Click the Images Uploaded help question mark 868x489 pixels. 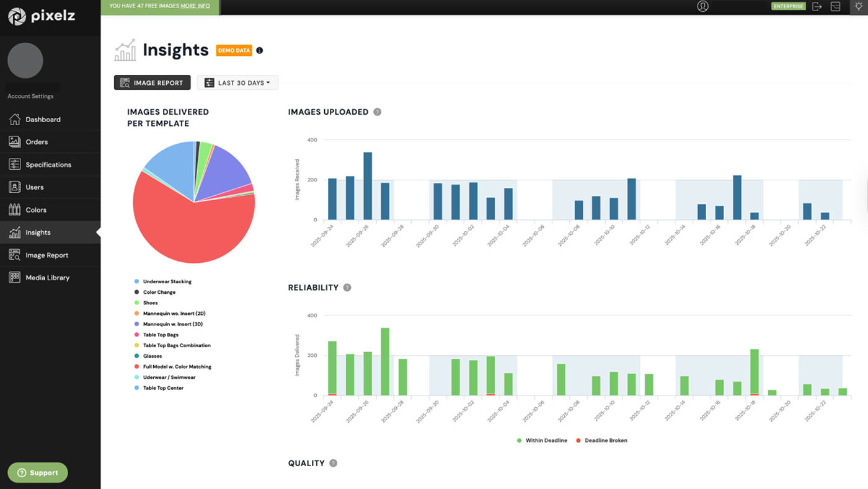[x=378, y=112]
